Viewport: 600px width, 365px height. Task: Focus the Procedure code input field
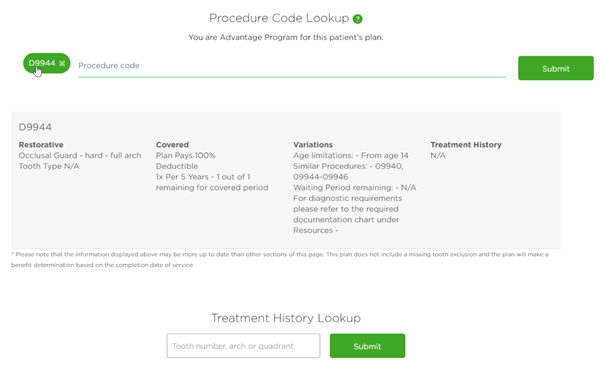(292, 66)
